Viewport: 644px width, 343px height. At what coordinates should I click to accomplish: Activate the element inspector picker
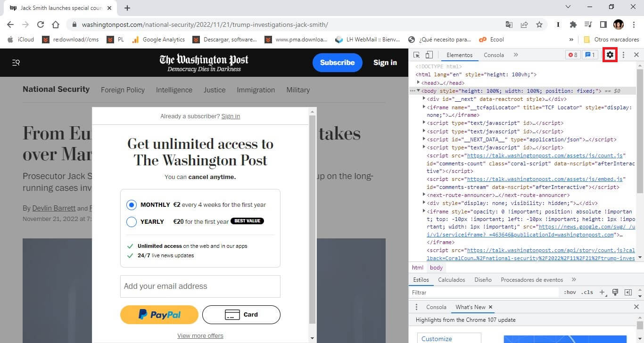click(417, 55)
